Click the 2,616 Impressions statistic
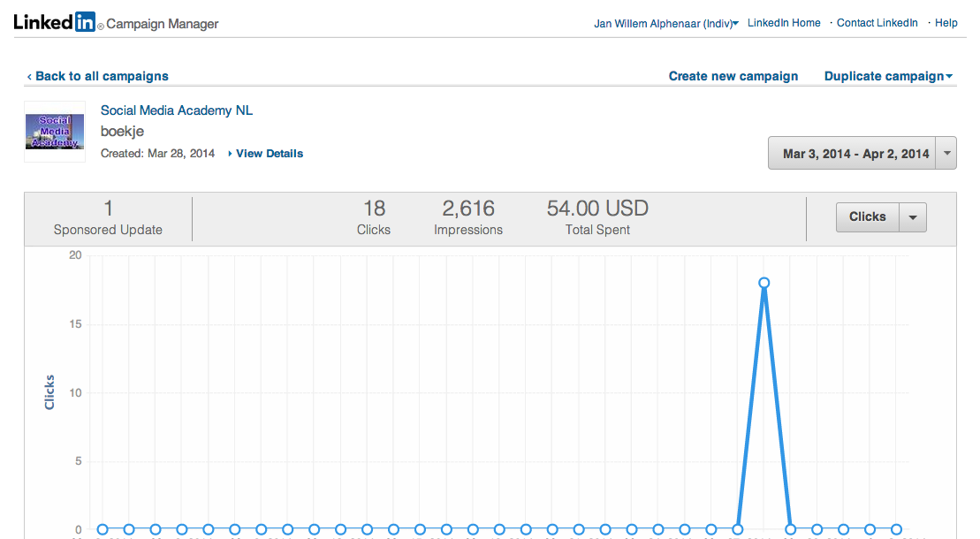 click(x=468, y=217)
